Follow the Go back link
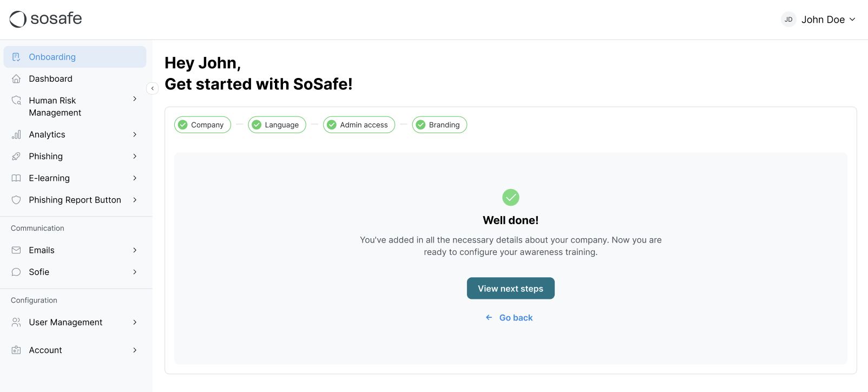This screenshot has width=868, height=392. coord(510,318)
